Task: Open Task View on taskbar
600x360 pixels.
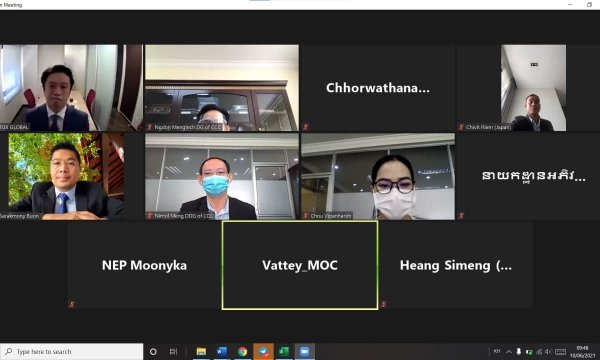Action: point(173,352)
